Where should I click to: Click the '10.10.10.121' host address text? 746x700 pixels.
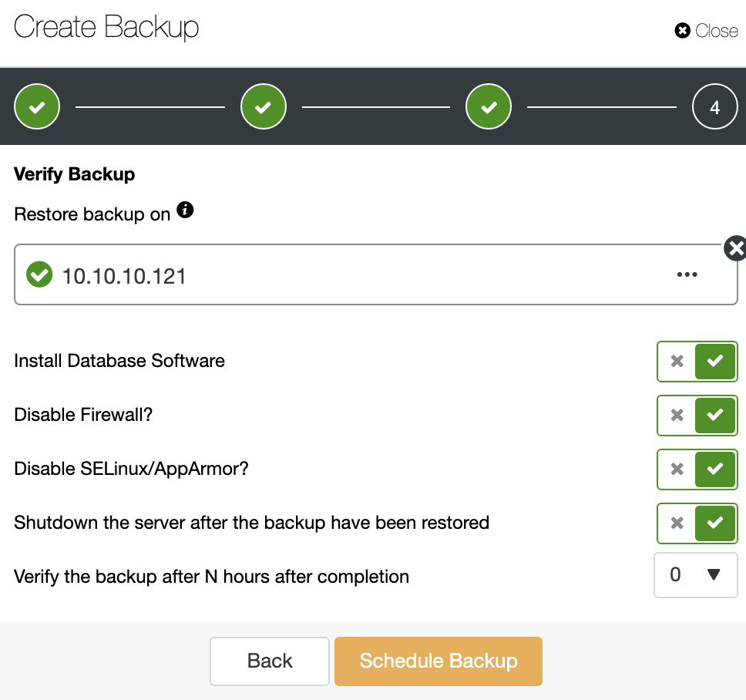(x=124, y=276)
